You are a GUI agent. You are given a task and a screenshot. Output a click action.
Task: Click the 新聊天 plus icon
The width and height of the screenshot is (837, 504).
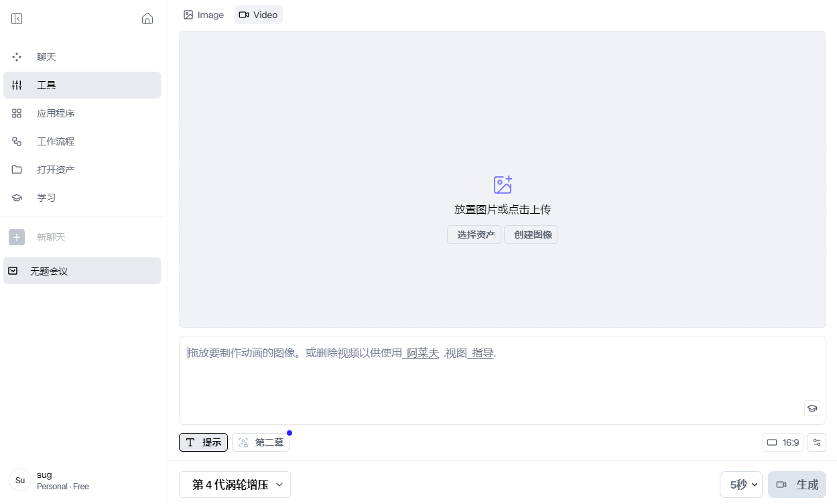click(x=17, y=237)
